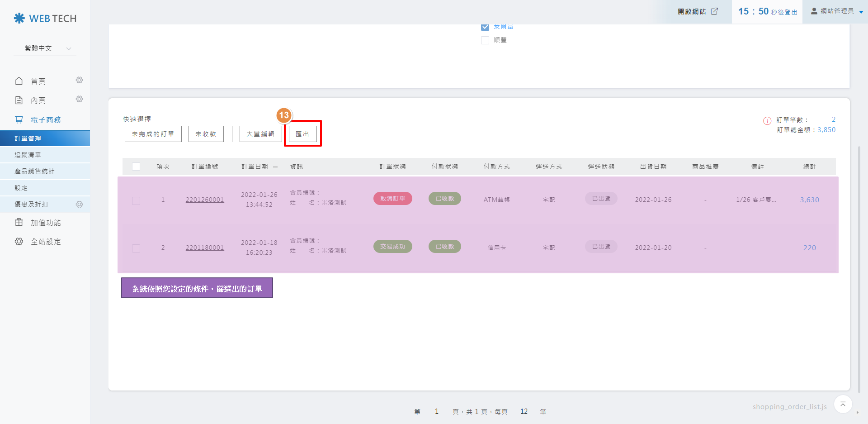Click the scroll-to-top arrow button
The width and height of the screenshot is (868, 424).
(843, 404)
